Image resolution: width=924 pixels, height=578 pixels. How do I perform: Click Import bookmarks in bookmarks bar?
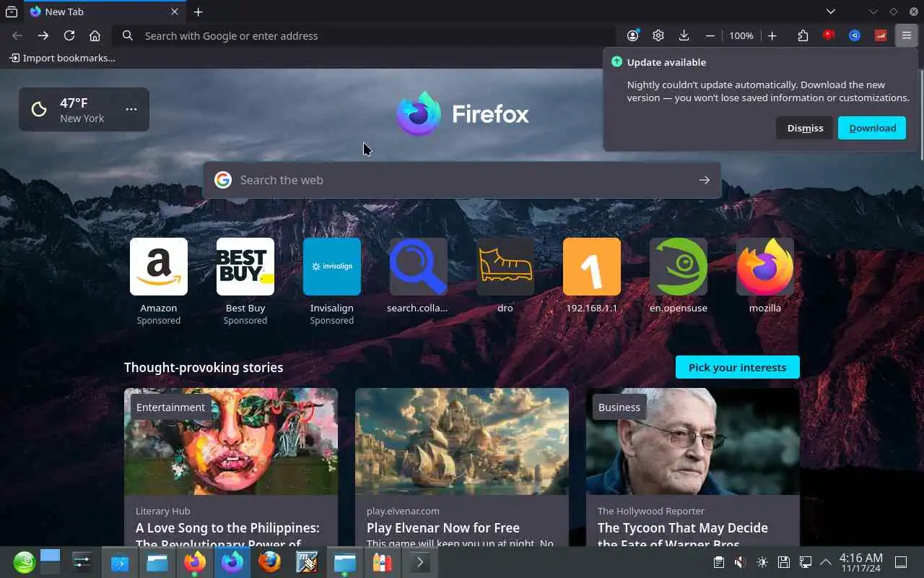(x=62, y=58)
